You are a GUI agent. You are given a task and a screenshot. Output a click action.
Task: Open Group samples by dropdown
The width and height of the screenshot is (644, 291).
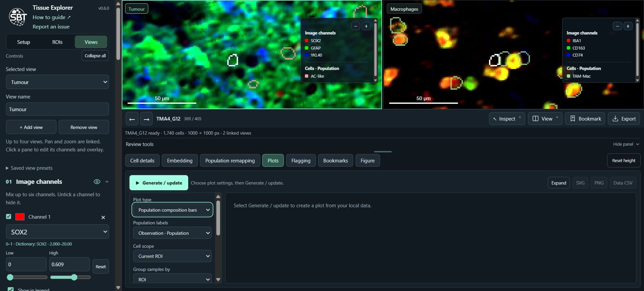point(172,279)
